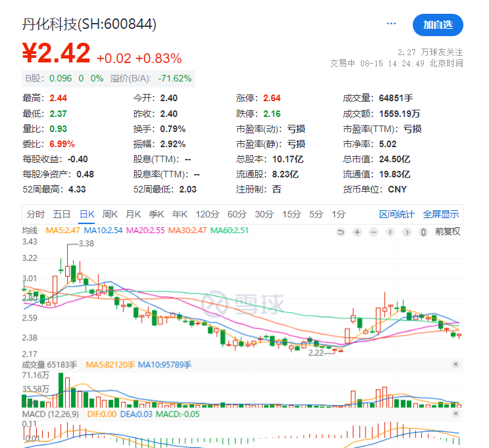Zoom in chart with plus icon
The height and width of the screenshot is (448, 489).
click(357, 232)
